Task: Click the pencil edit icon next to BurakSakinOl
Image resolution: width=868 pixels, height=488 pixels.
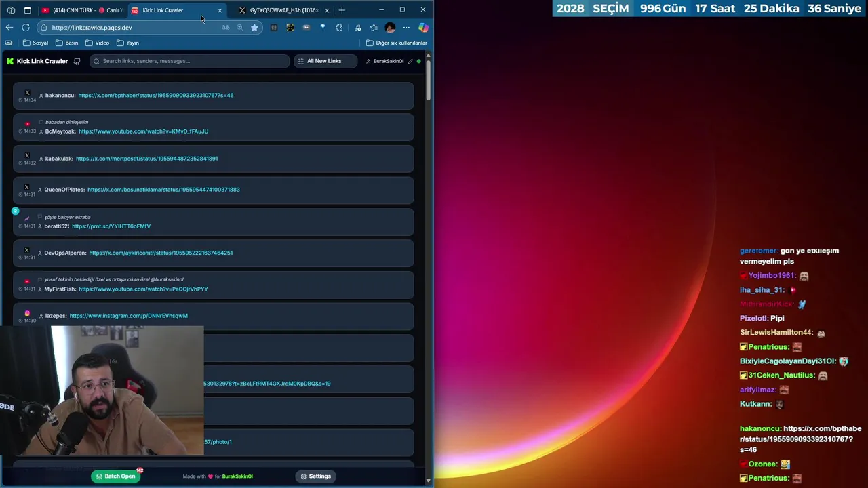Action: click(x=410, y=61)
